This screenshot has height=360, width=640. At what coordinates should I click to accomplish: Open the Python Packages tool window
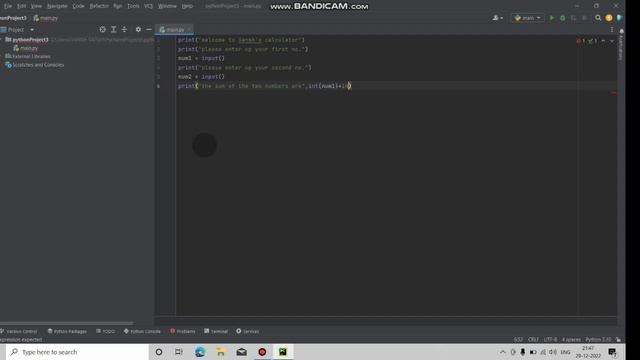(x=67, y=331)
